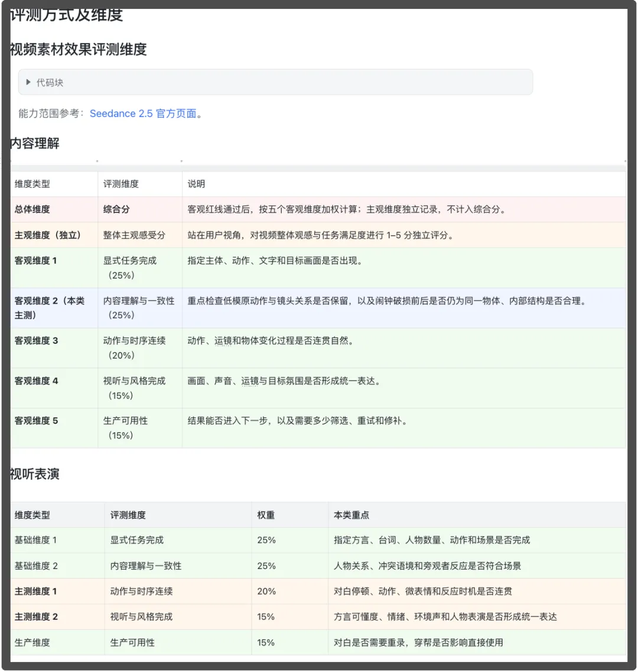Click the 生产可用性（15%） cell
Screen dimensions: 638x672
[140, 428]
